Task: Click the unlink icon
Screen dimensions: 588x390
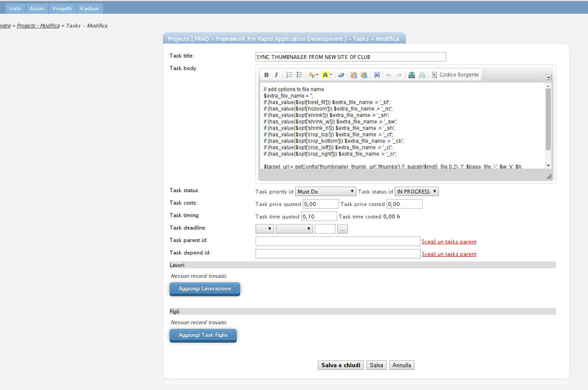Action: 422,75
